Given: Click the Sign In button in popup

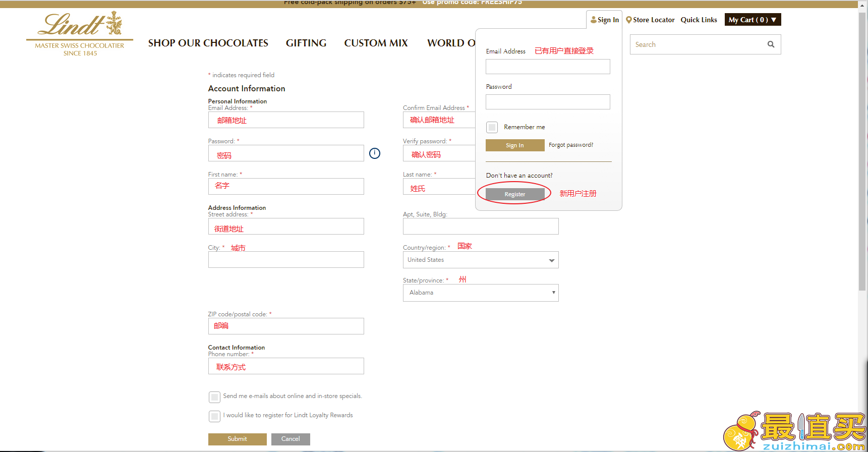Looking at the screenshot, I should point(515,145).
